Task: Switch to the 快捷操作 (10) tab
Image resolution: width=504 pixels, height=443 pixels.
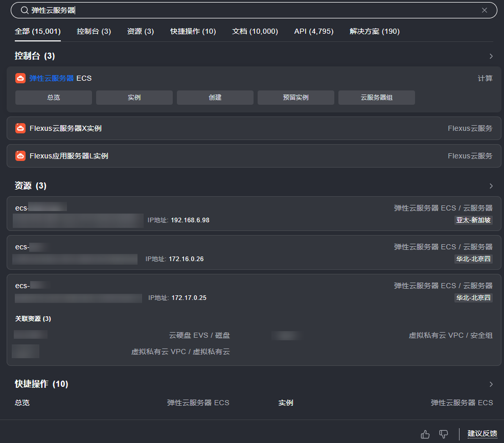Action: click(x=193, y=31)
